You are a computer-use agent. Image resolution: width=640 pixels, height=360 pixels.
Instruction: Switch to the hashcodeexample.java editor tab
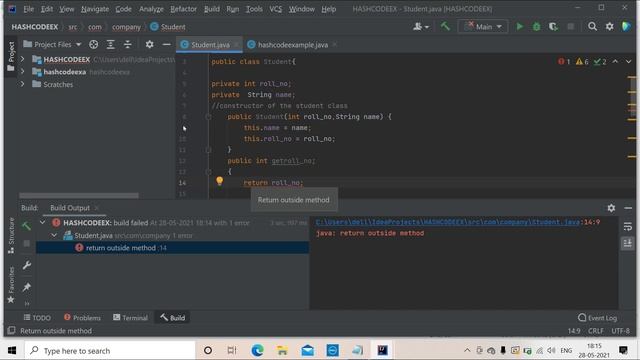click(x=293, y=45)
